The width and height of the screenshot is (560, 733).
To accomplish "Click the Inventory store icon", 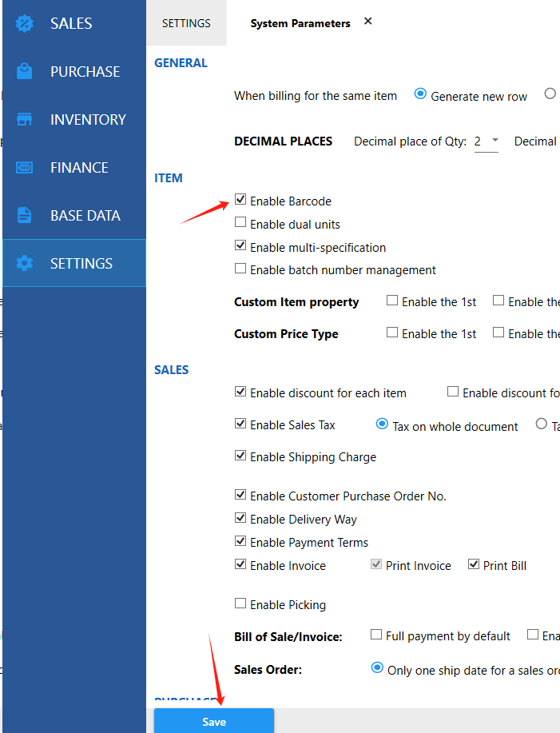I will tap(25, 119).
